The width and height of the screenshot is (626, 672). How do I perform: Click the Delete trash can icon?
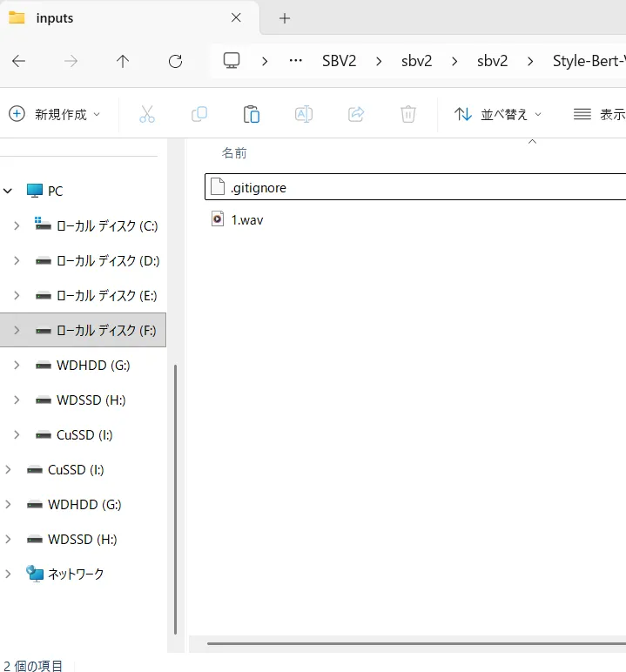[407, 114]
